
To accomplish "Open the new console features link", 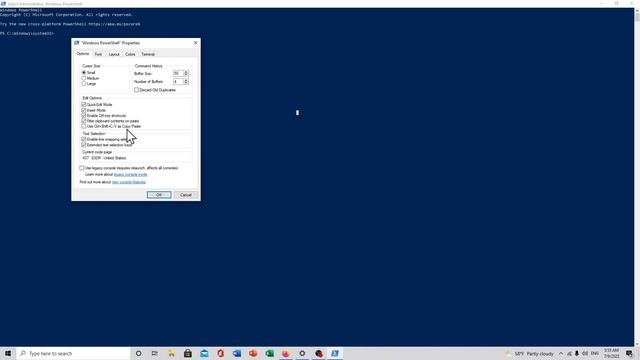I will pos(129,182).
